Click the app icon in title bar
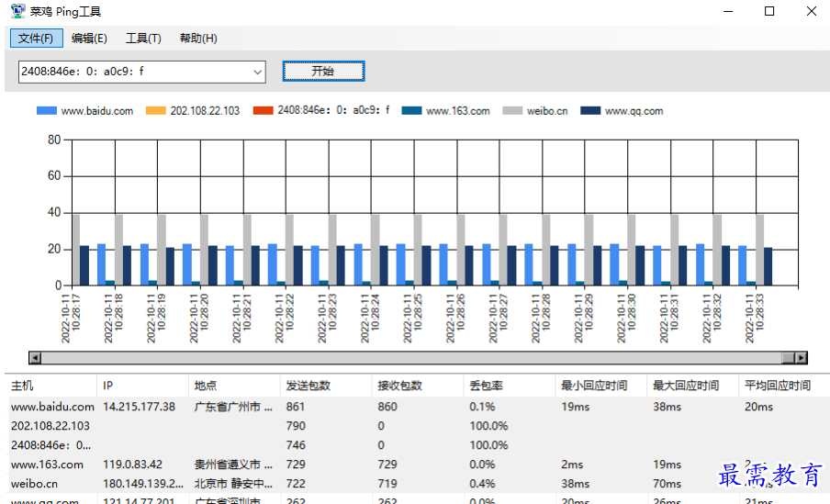Viewport: 830px width, 504px height. [18, 11]
